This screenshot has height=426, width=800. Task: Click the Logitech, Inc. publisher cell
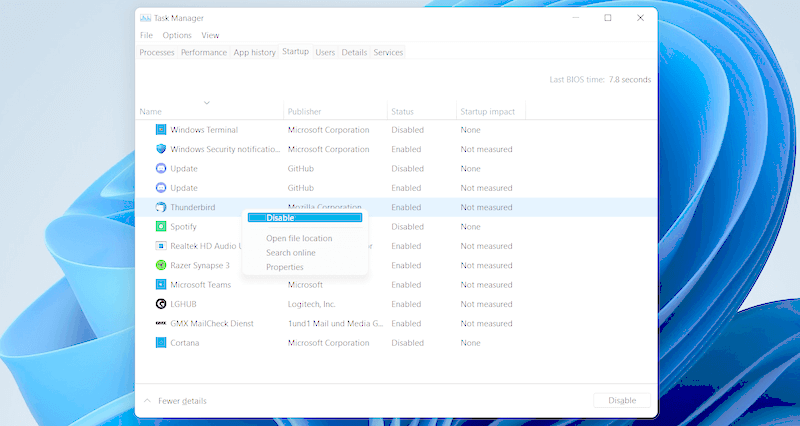[x=312, y=304]
